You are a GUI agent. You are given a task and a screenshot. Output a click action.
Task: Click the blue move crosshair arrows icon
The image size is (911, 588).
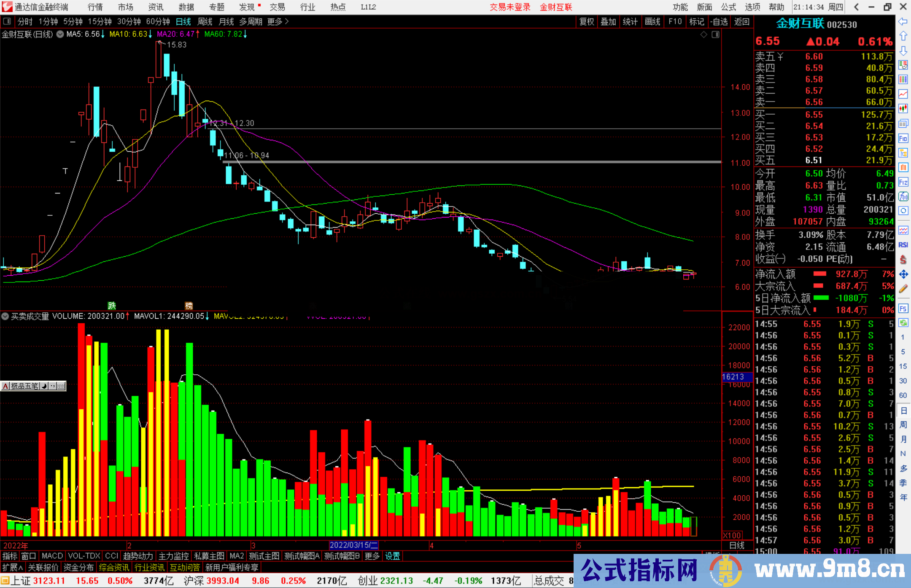coord(903,274)
